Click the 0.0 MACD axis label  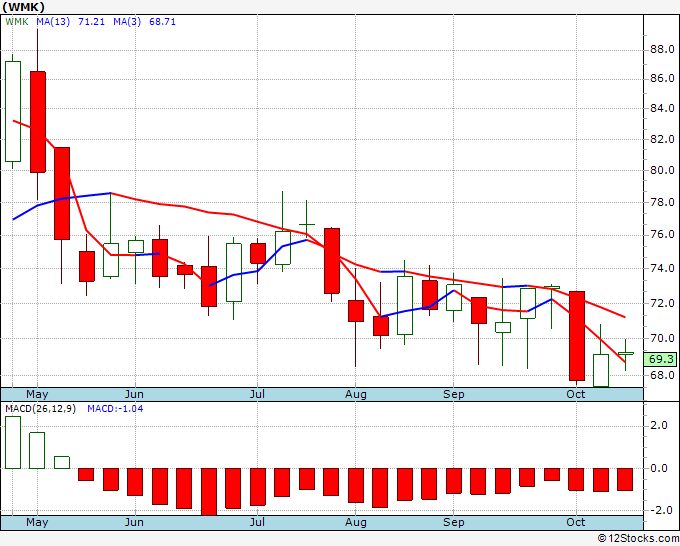pos(658,468)
